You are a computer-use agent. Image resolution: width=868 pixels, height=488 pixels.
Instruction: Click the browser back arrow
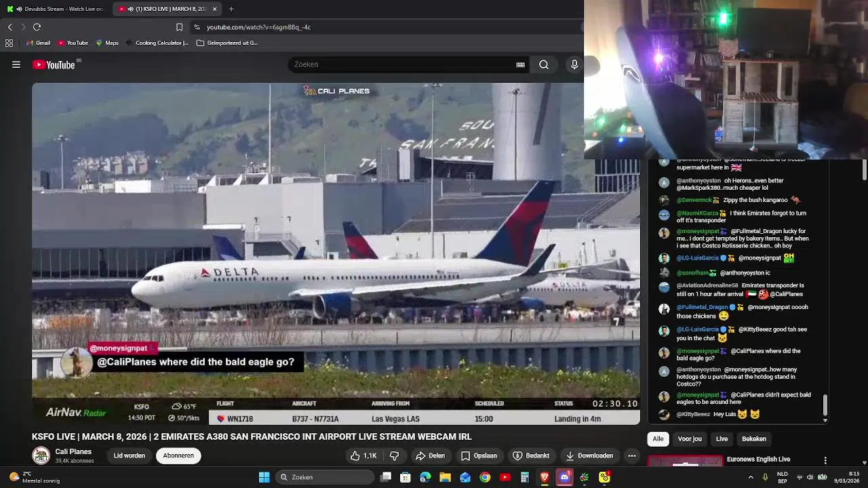[9, 27]
